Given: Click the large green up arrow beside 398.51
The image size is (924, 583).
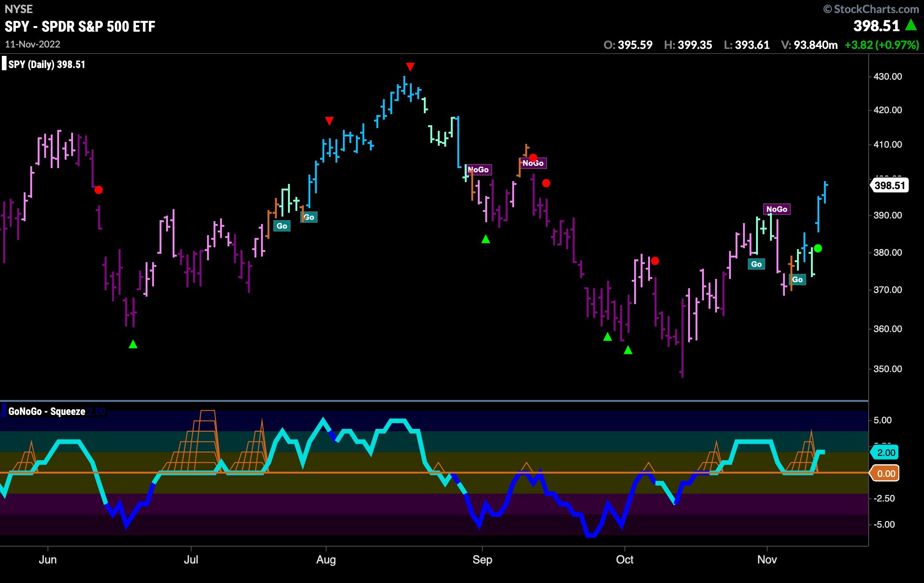Looking at the screenshot, I should 911,25.
